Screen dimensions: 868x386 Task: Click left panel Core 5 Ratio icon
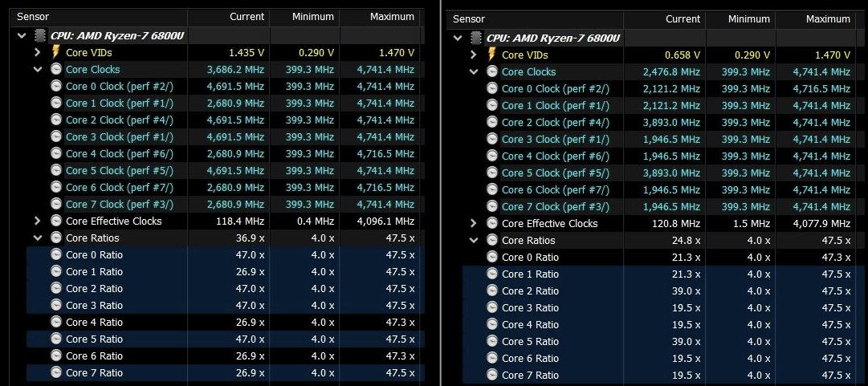pyautogui.click(x=56, y=339)
